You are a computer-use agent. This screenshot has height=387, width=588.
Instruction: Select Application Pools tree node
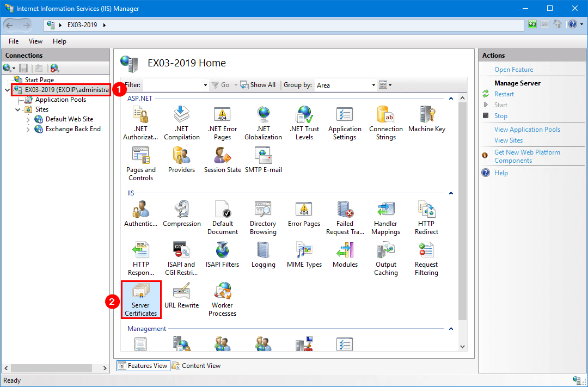(x=60, y=100)
